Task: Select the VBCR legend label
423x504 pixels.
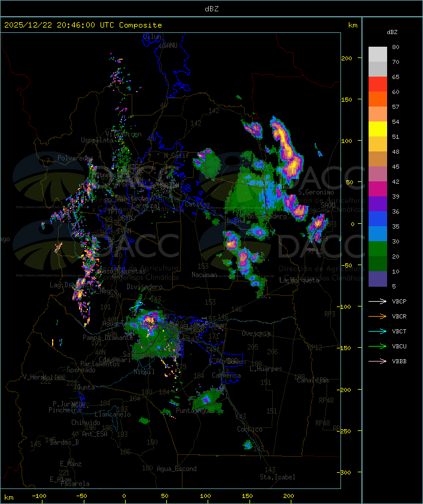Action: point(399,316)
